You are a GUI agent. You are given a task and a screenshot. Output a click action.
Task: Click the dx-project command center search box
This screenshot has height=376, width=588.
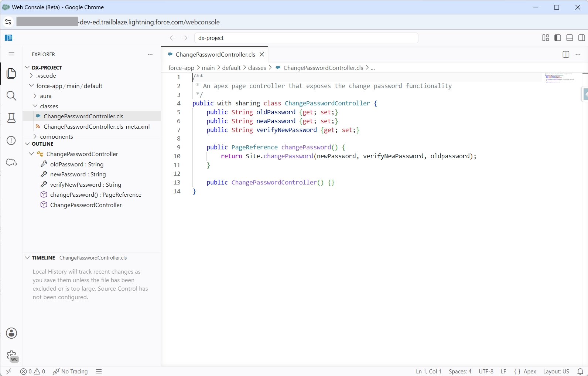pyautogui.click(x=306, y=38)
